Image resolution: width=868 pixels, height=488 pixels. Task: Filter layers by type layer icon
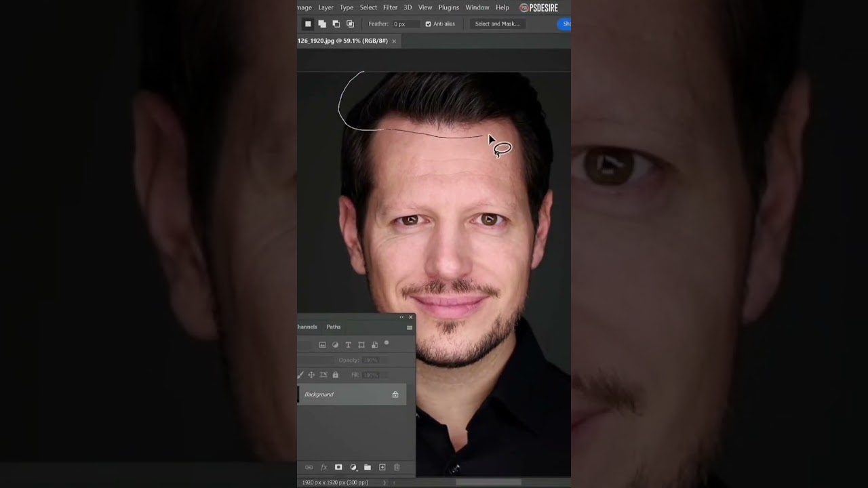click(349, 345)
